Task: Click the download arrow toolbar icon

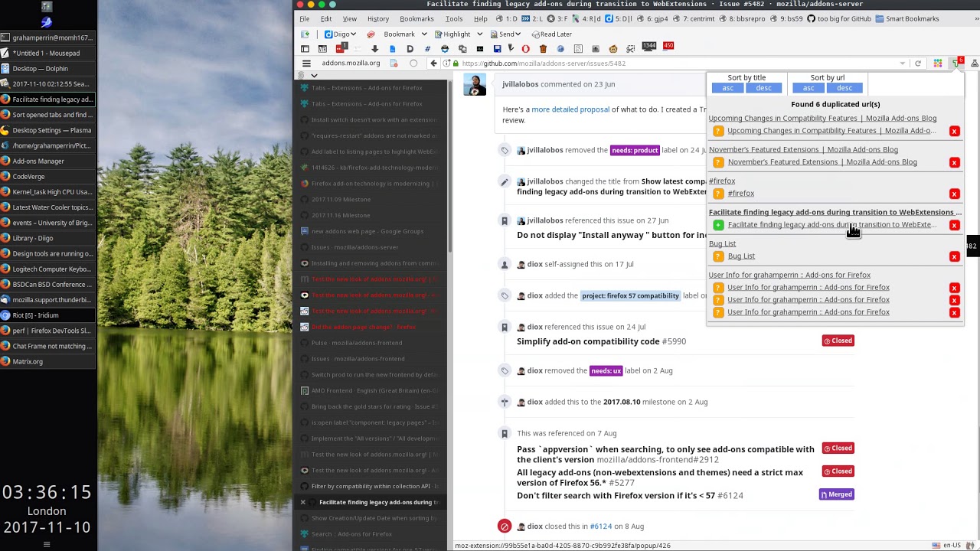Action: click(x=374, y=49)
